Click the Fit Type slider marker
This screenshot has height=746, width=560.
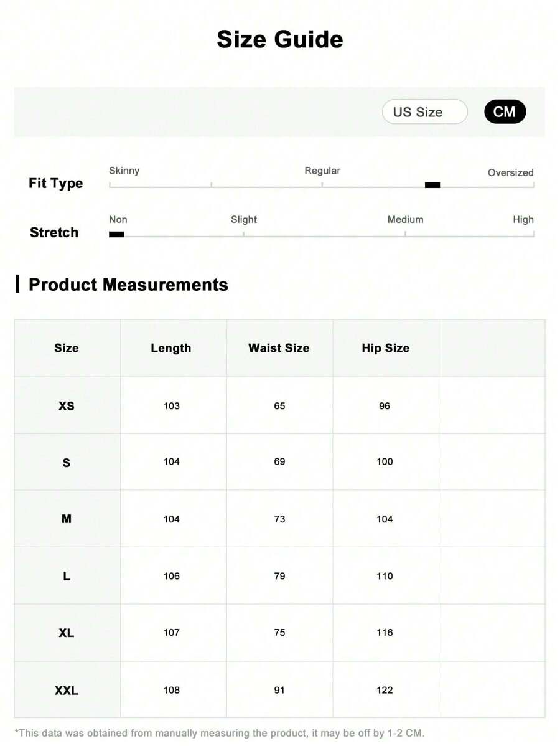click(432, 185)
